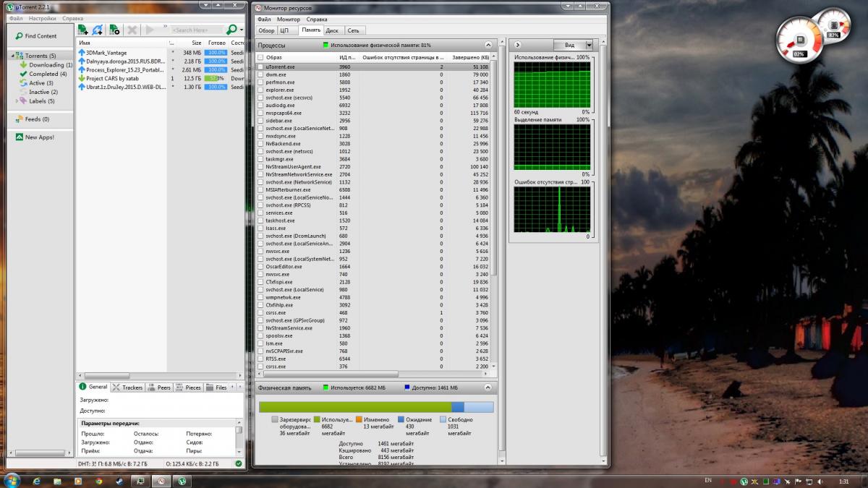Click the Create New Torrent icon
868x488 pixels.
(x=114, y=30)
